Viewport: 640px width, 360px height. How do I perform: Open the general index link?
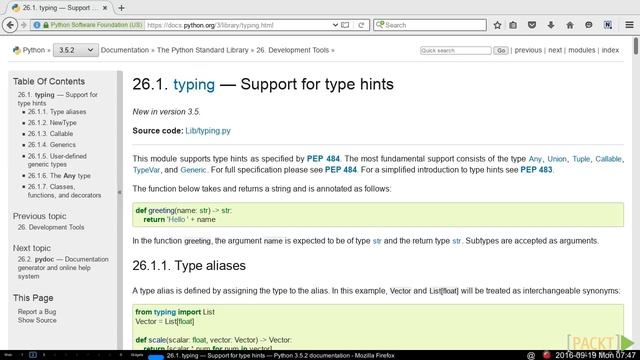point(610,50)
